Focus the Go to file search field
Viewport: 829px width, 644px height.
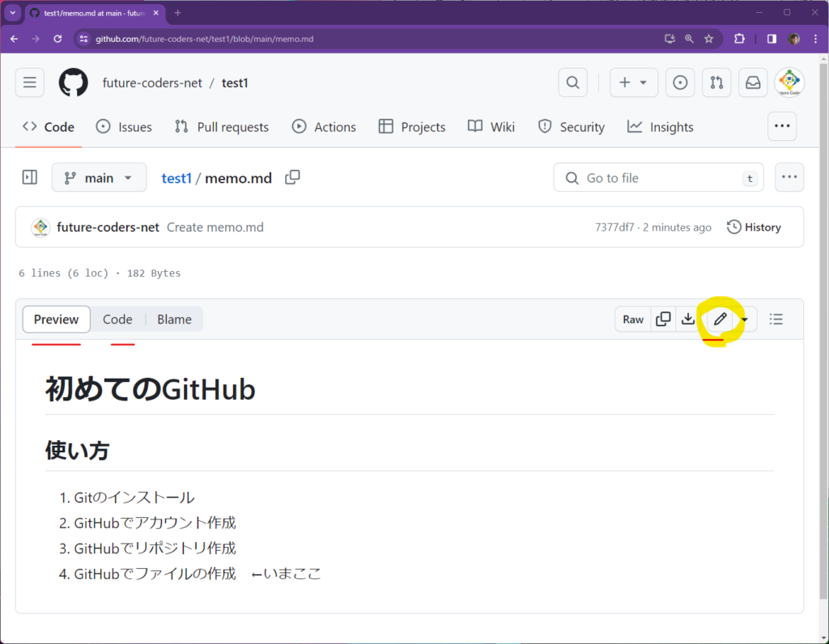pos(658,177)
